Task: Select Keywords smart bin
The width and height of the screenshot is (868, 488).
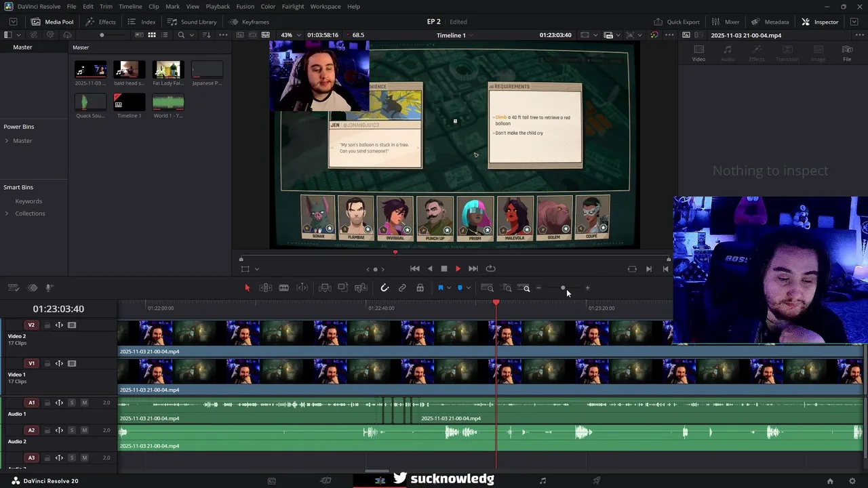Action: coord(28,201)
